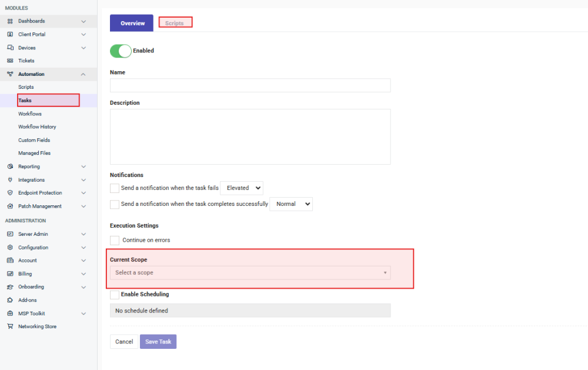Click the MSP Toolkit briefcase icon
Screen dimensions: 588x370
pos(10,314)
